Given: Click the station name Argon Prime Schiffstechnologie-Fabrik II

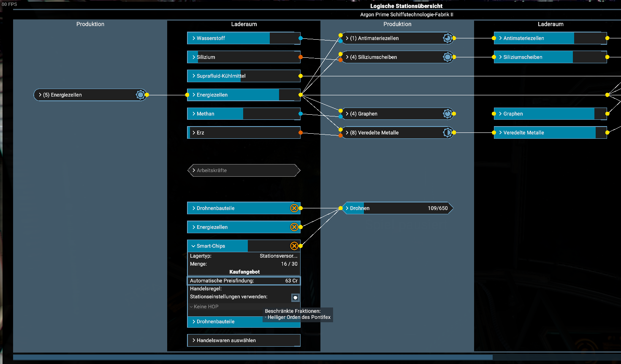Looking at the screenshot, I should pos(407,15).
